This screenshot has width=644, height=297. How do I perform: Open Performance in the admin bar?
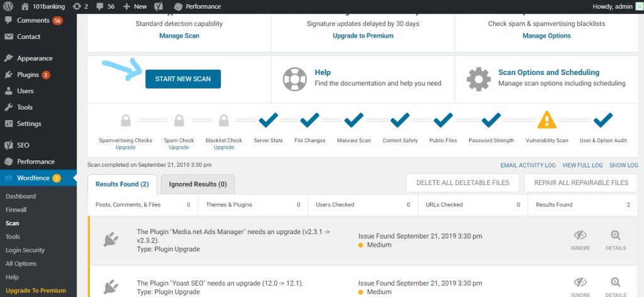coord(197,6)
